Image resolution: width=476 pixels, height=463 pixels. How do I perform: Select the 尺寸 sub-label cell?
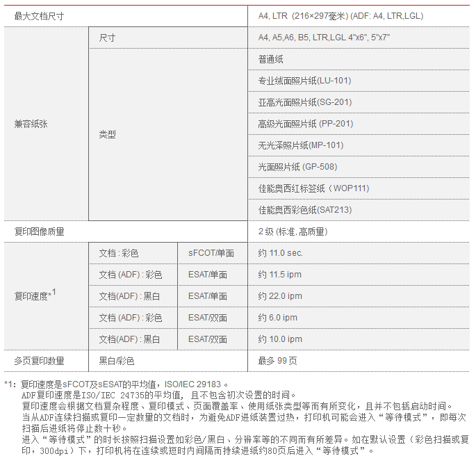(108, 37)
